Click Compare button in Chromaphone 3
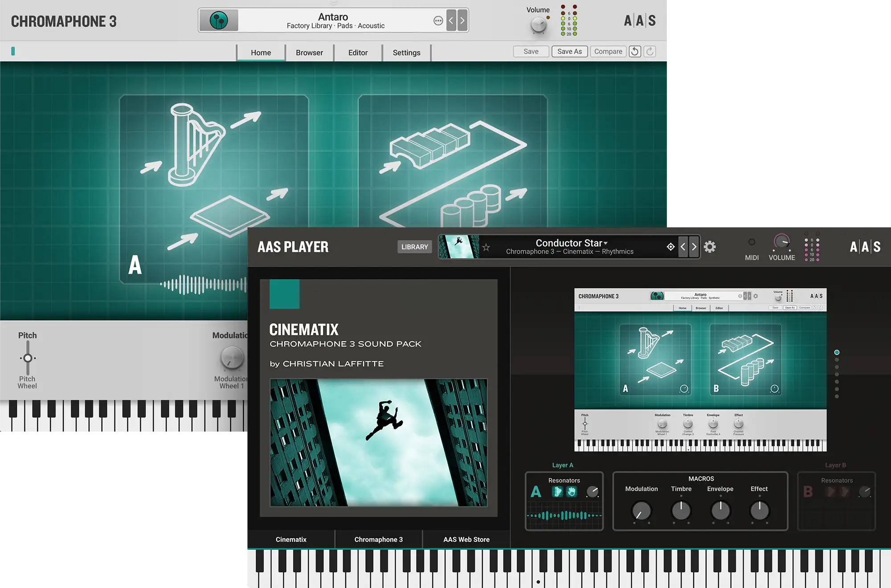 click(x=608, y=52)
